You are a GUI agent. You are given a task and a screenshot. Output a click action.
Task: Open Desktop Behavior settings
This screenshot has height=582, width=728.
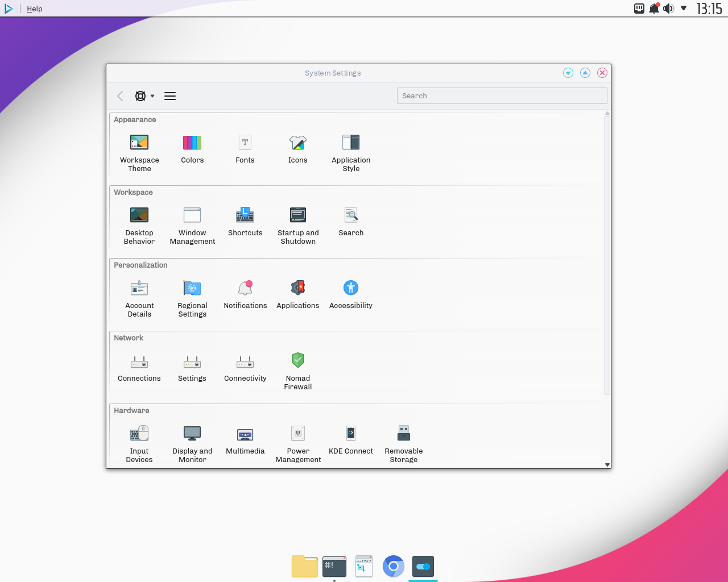[x=139, y=225]
